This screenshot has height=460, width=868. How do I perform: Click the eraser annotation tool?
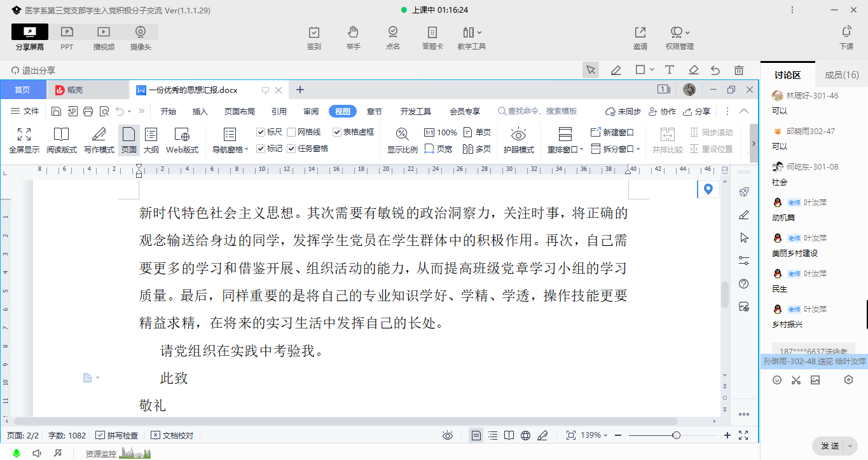point(694,70)
